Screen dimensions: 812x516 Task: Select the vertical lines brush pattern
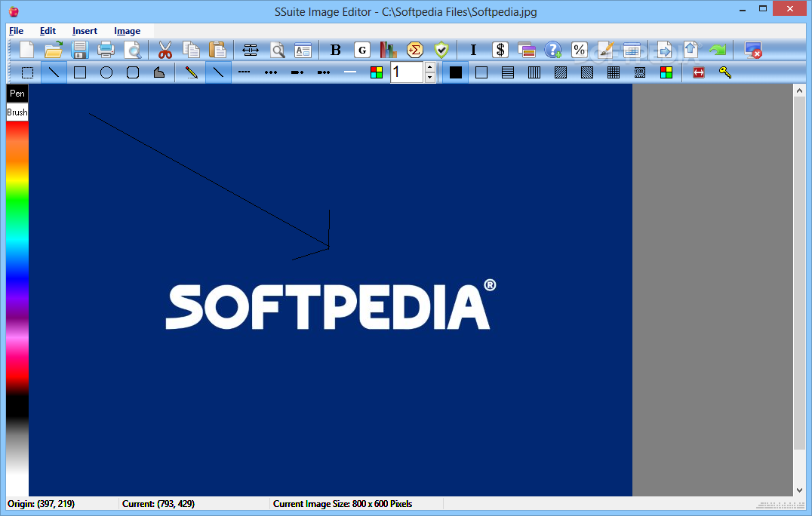[534, 72]
